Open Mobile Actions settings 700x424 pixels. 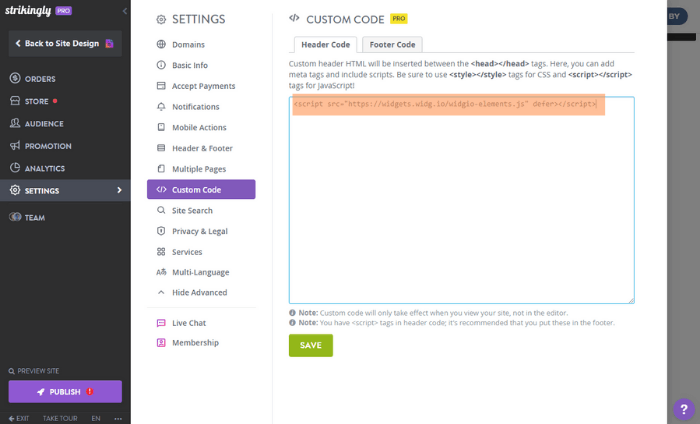(x=201, y=127)
